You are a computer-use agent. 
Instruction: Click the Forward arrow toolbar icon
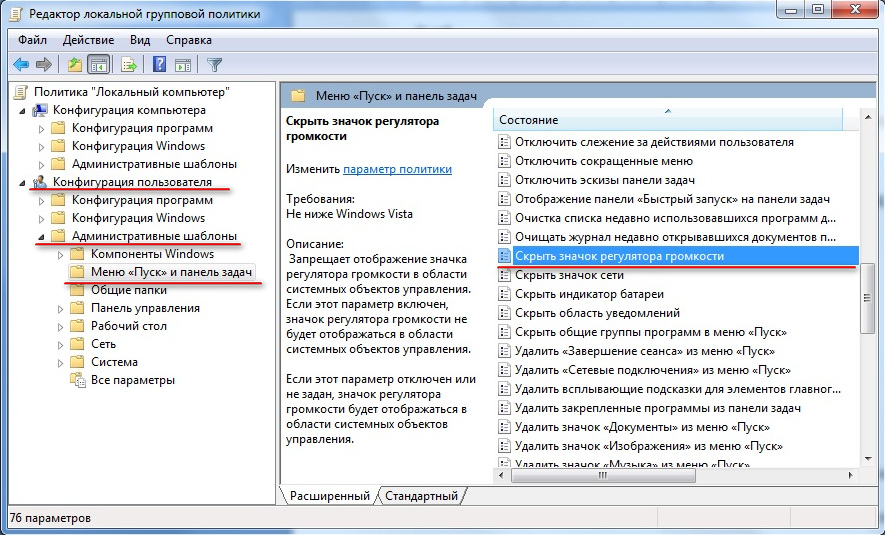[43, 65]
